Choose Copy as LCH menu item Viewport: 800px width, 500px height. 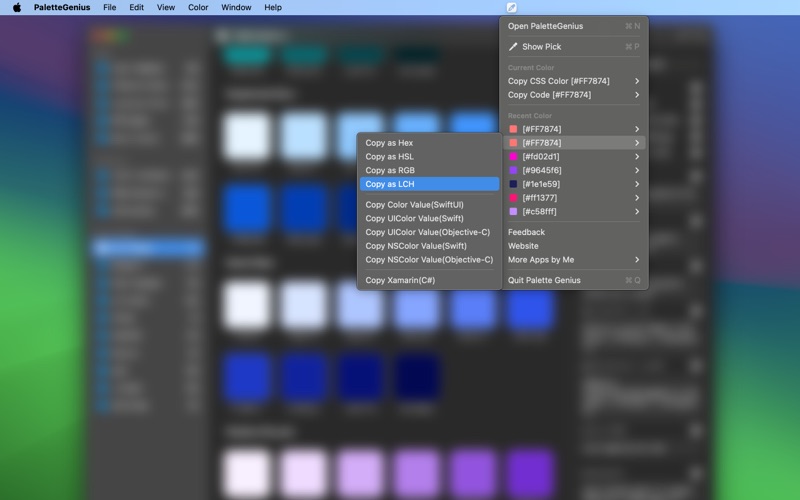[x=429, y=184]
